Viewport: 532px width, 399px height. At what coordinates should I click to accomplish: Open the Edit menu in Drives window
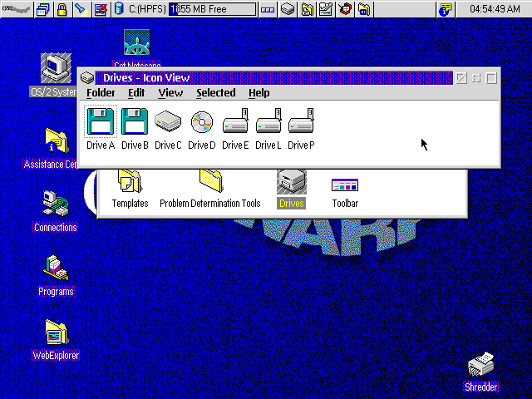(x=136, y=92)
